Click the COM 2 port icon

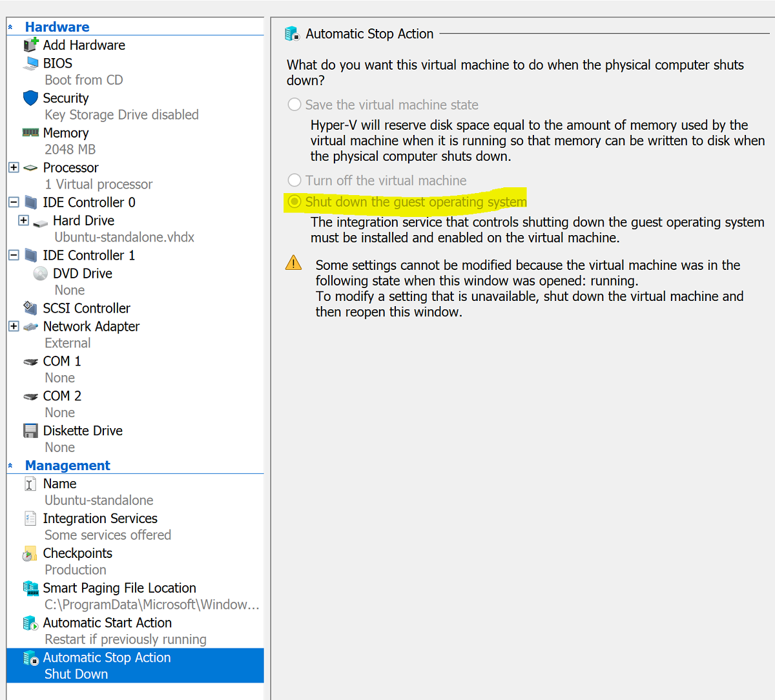pyautogui.click(x=30, y=396)
